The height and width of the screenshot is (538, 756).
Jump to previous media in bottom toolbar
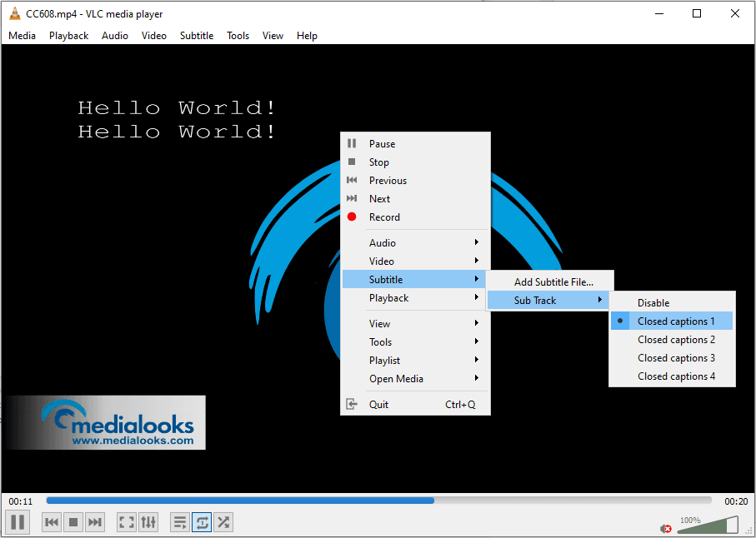click(52, 522)
